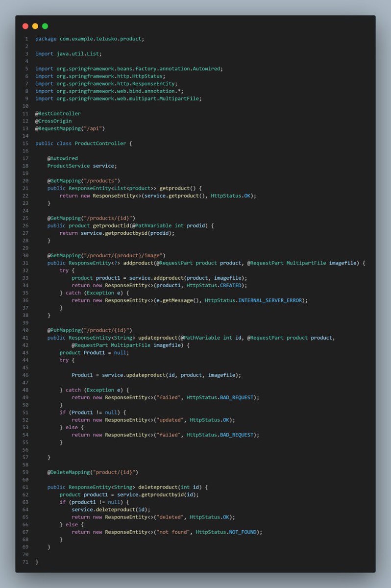Click the return line with "deleted"
The height and width of the screenshot is (588, 391).
[x=153, y=517]
